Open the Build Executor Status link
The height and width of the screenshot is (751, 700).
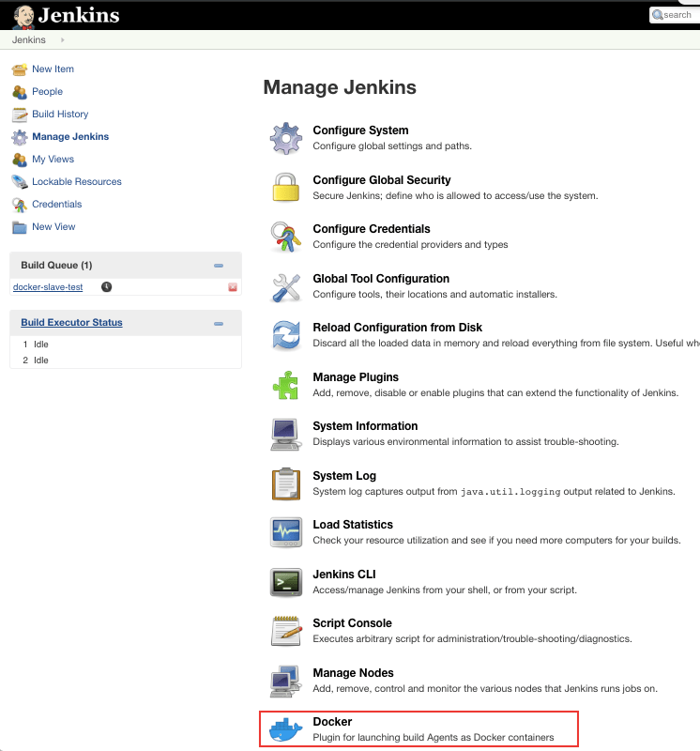click(71, 322)
